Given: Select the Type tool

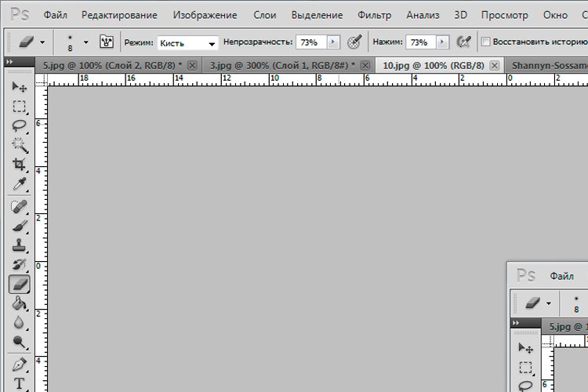Looking at the screenshot, I should click(x=19, y=383).
